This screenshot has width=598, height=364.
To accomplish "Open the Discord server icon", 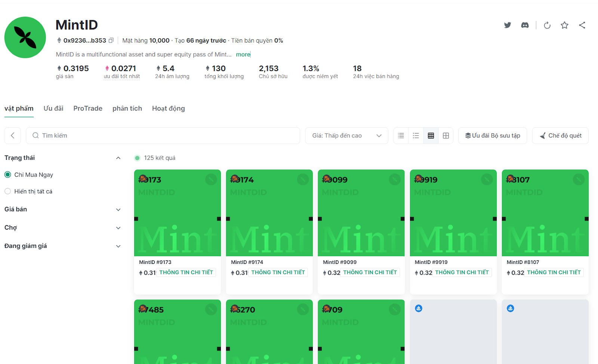I will pos(525,25).
